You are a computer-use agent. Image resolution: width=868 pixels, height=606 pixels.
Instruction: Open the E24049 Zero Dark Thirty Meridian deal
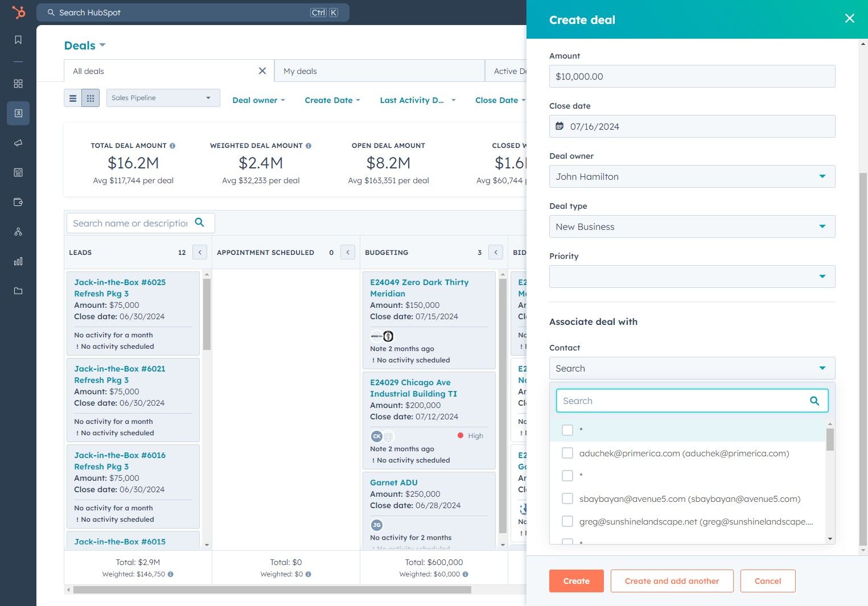[419, 288]
